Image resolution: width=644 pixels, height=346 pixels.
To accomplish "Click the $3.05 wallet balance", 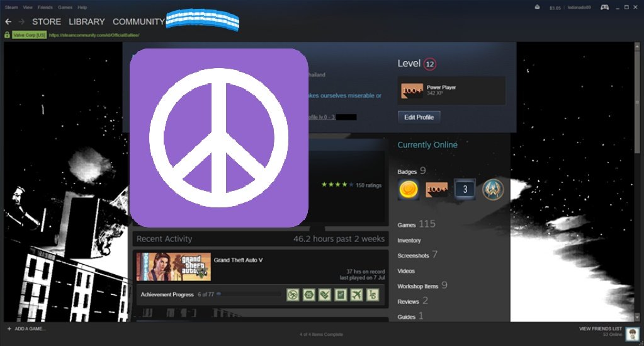I will (x=555, y=8).
